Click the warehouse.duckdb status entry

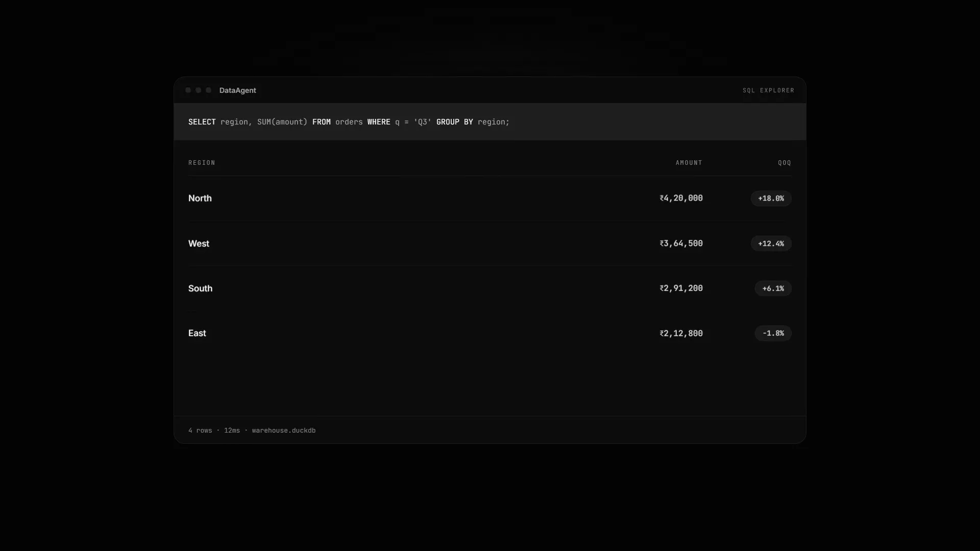(x=284, y=431)
